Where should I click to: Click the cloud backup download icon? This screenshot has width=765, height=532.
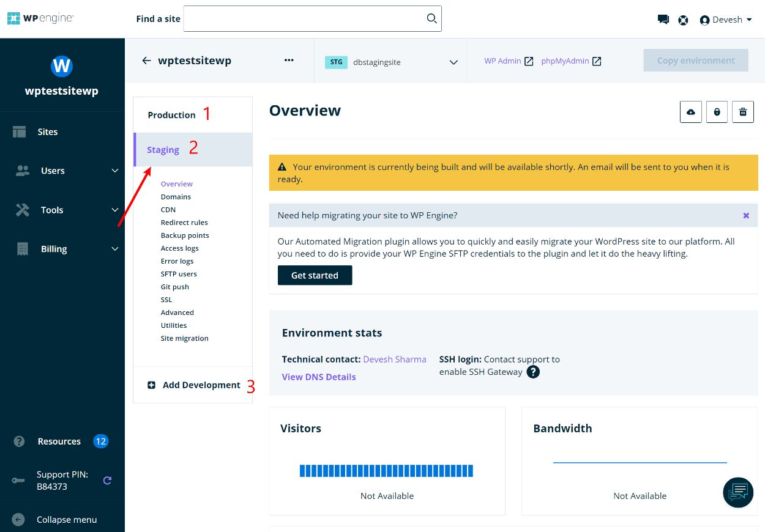tap(690, 112)
